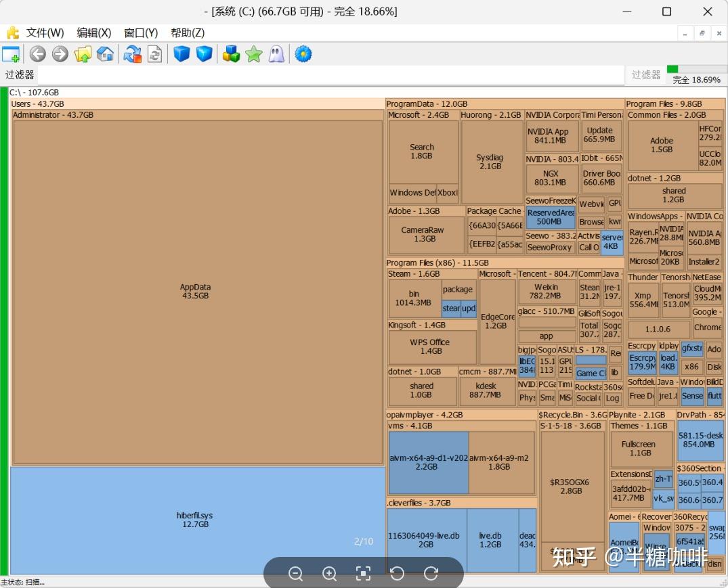Show more detail with cracked cube icon
The height and width of the screenshot is (588, 728).
(205, 53)
